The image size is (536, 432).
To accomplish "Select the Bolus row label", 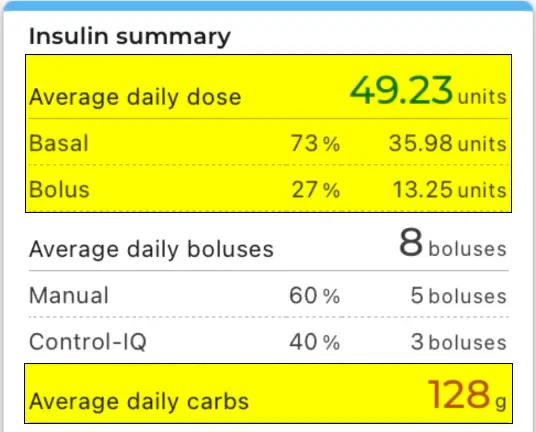I will click(x=59, y=189).
